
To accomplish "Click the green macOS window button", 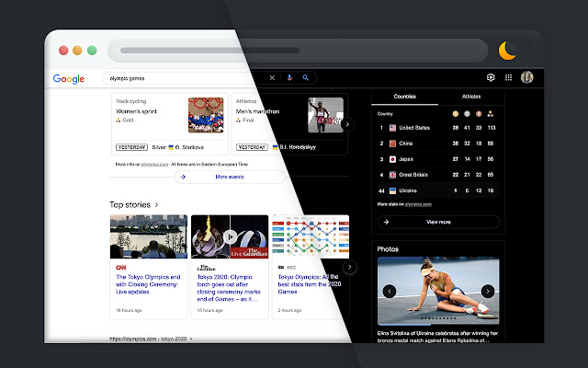I will (92, 51).
